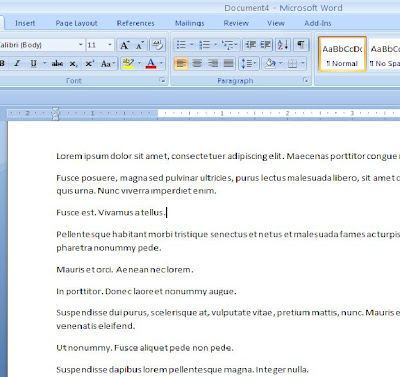Select Align Text Left
Screen dimensions: 400x377
[x=181, y=63]
